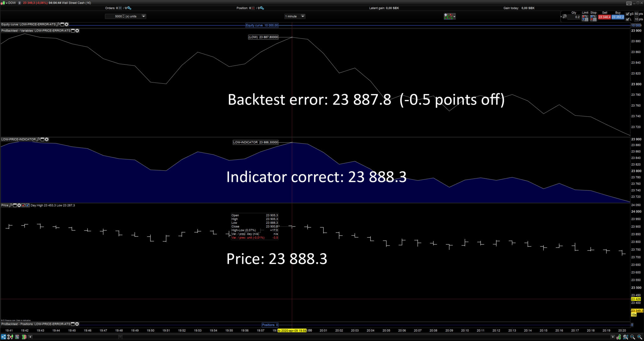The width and height of the screenshot is (644, 341).
Task: Open the units type dropdown arrow
Action: [x=143, y=16]
